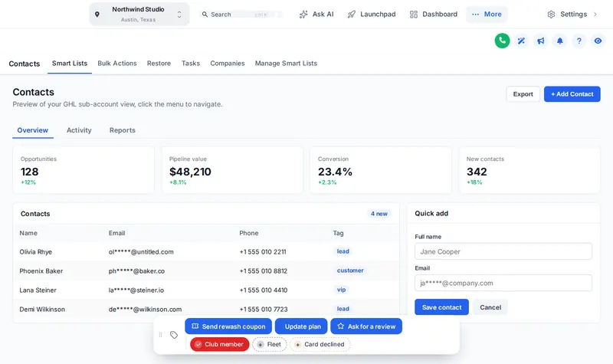Click the green phone dialer icon
This screenshot has width=613, height=364.
point(502,41)
